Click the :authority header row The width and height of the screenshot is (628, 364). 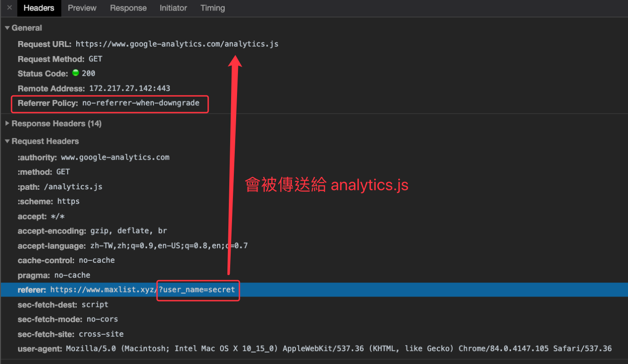pos(94,157)
